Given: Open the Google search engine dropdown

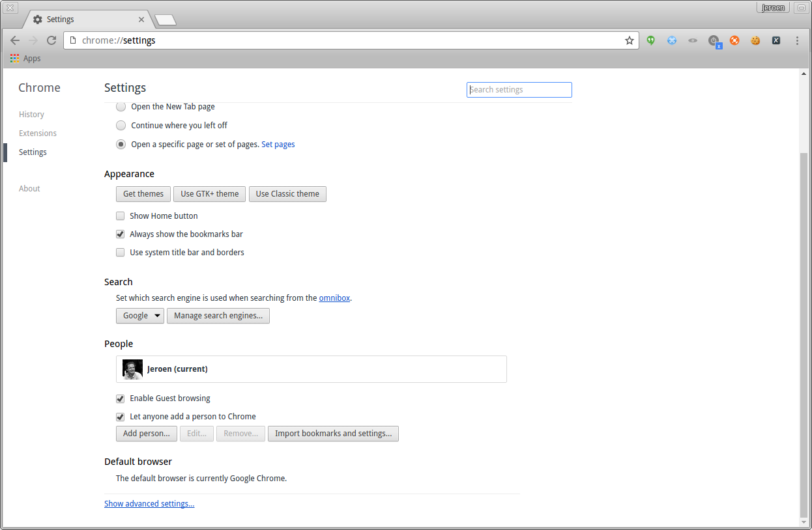Looking at the screenshot, I should [x=140, y=316].
